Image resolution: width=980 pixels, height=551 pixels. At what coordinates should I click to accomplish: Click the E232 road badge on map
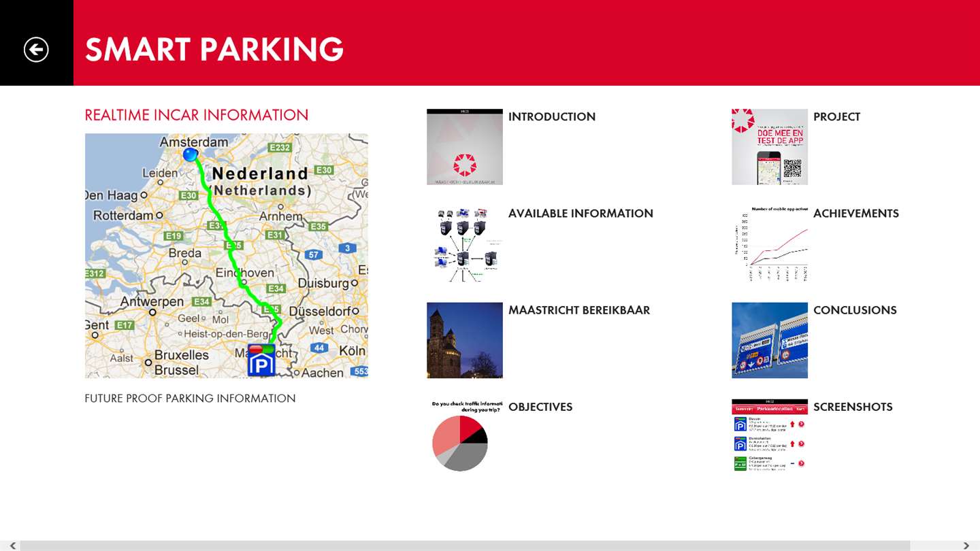click(280, 148)
